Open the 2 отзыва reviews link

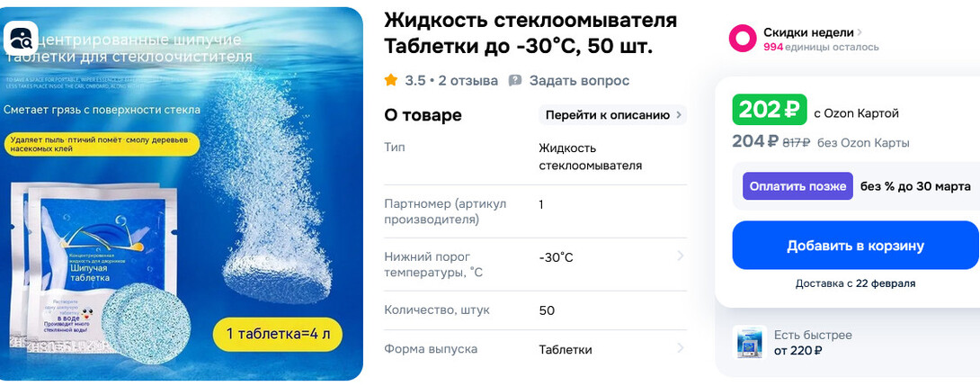[468, 80]
